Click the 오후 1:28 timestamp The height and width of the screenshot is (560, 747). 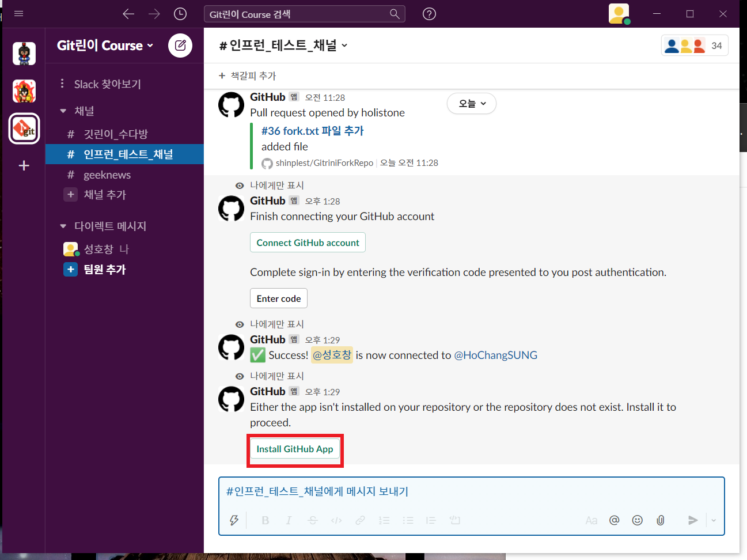click(x=323, y=202)
